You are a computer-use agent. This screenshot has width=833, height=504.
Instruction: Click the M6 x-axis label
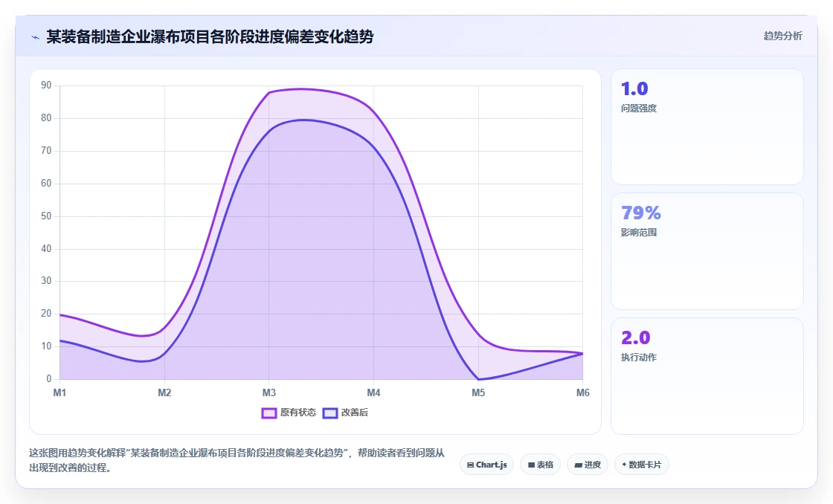coord(583,393)
